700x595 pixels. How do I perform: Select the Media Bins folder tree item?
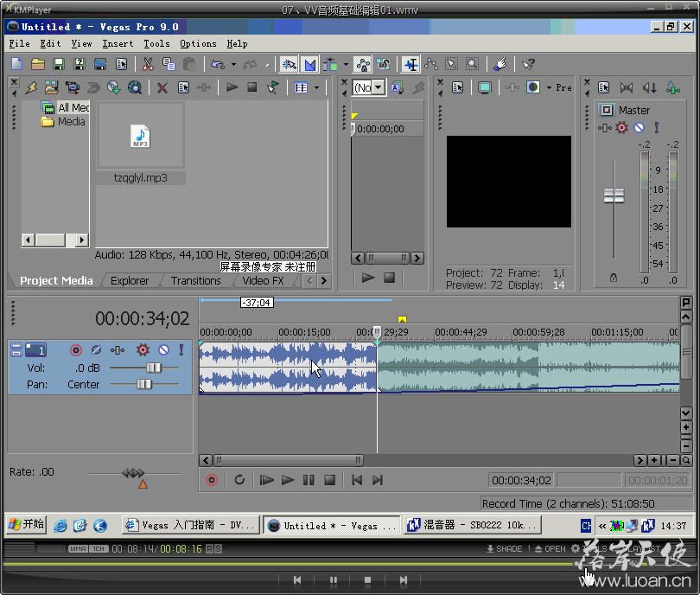click(x=63, y=121)
